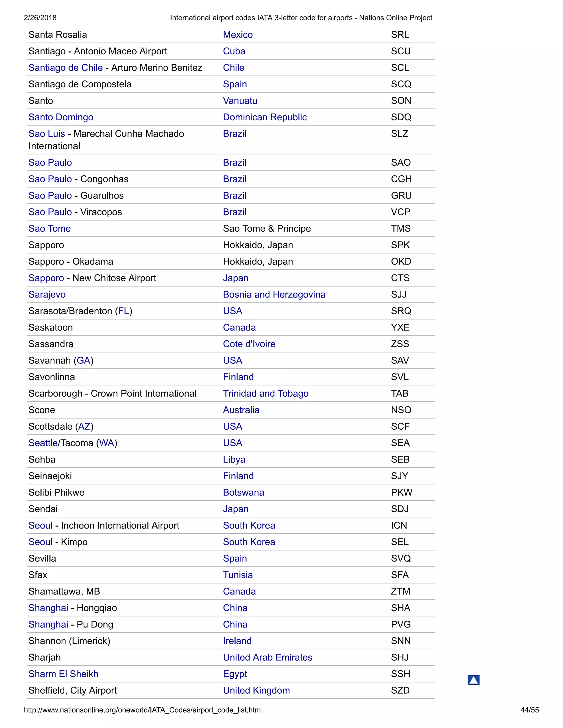Viewport: 563px width, 728px height.
Task: Click the blue back-to-top arrow icon
Action: 473,680
